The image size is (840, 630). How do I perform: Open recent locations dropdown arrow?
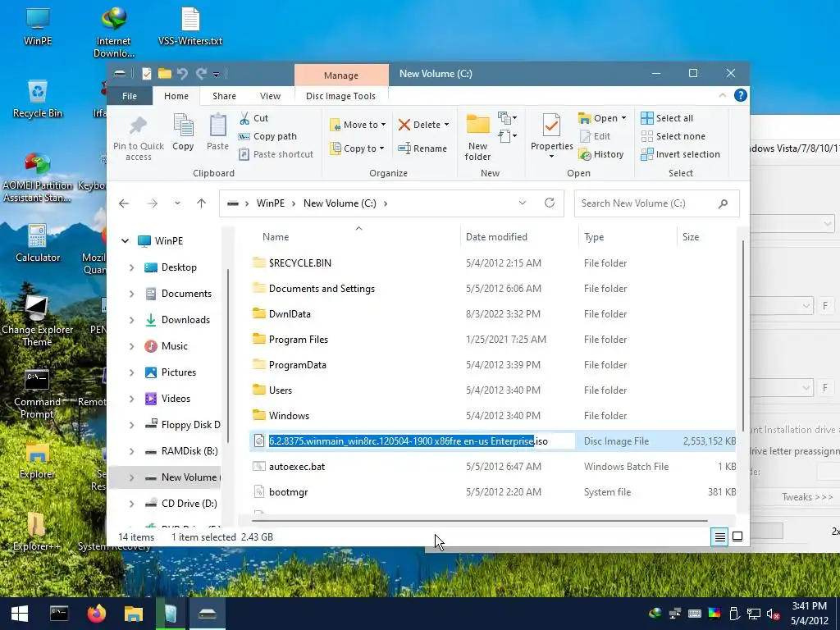tap(177, 203)
